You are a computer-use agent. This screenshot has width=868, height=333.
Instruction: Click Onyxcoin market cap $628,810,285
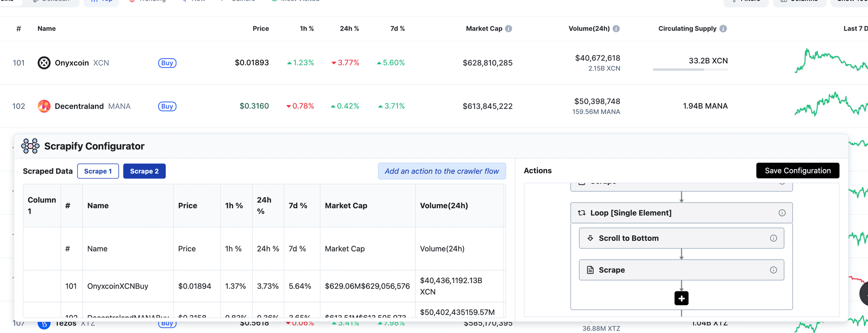487,63
